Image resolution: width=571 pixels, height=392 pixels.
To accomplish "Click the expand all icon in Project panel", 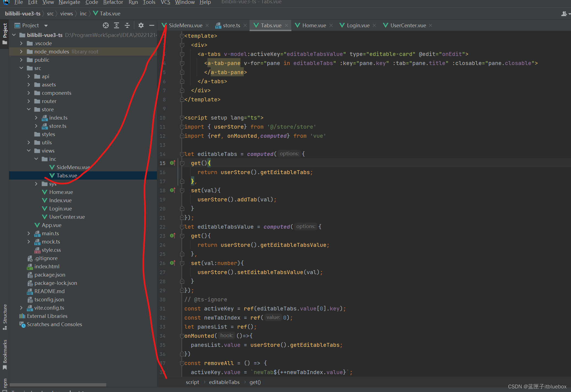I will coord(117,25).
